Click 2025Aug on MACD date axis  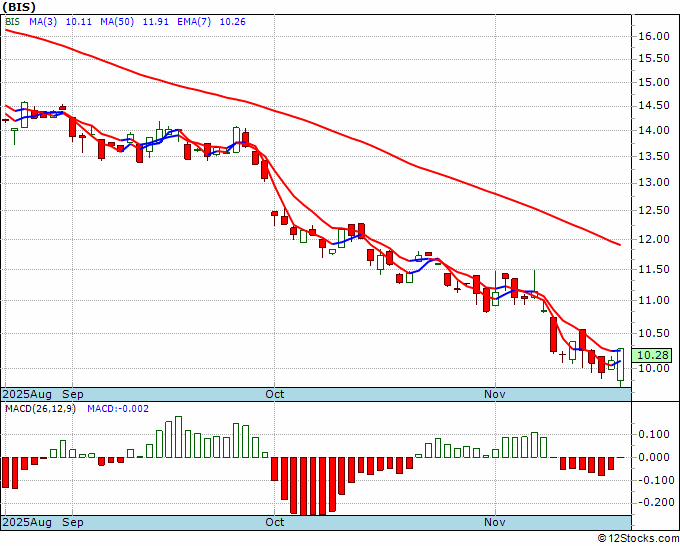pos(27,522)
